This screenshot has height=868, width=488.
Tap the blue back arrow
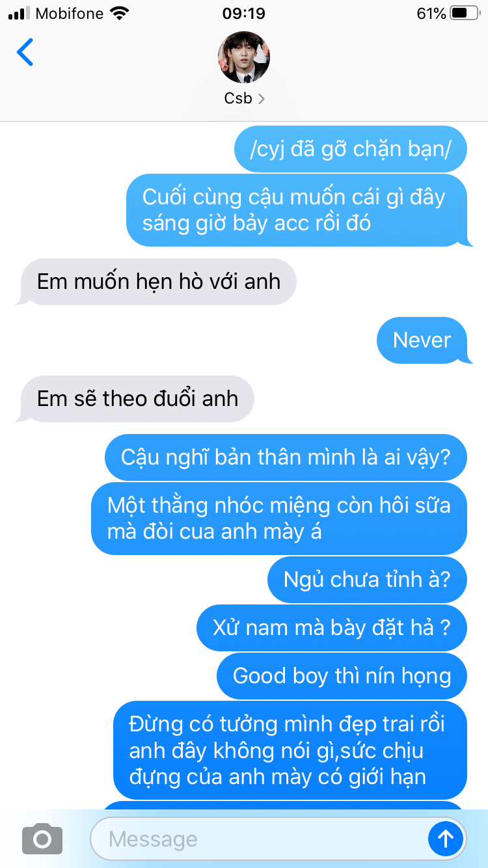pyautogui.click(x=25, y=53)
